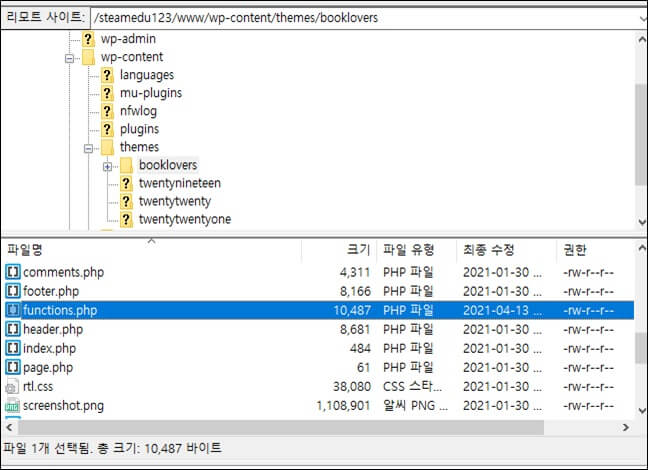Select the booklovers tree label
The height and width of the screenshot is (470, 648).
click(x=168, y=165)
